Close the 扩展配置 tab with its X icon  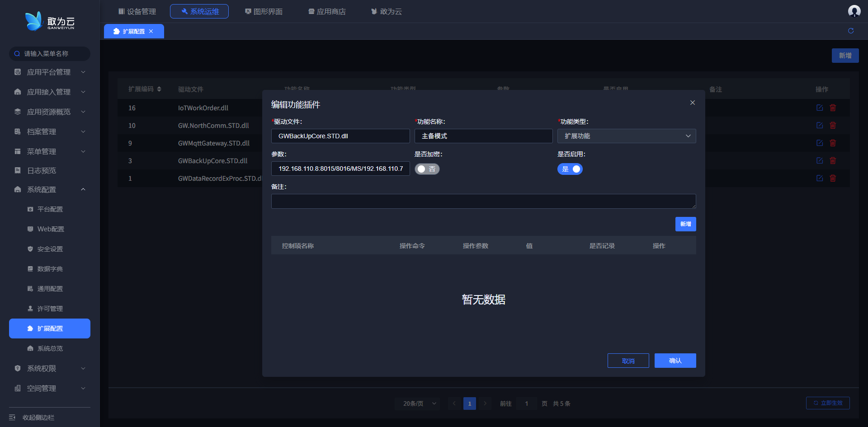tap(151, 31)
